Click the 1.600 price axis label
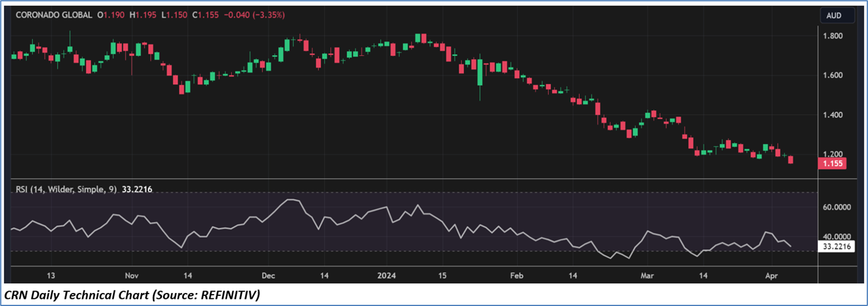This screenshot has height=306, width=868. click(832, 75)
